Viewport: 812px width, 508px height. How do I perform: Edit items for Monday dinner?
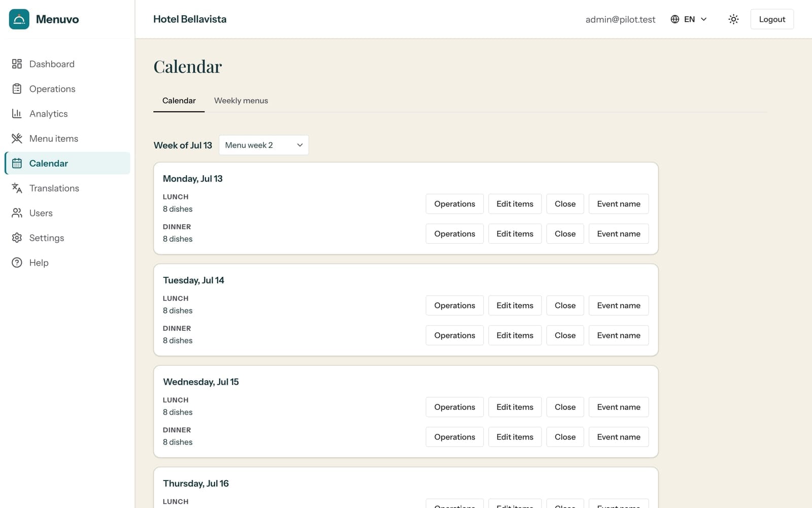pyautogui.click(x=515, y=234)
